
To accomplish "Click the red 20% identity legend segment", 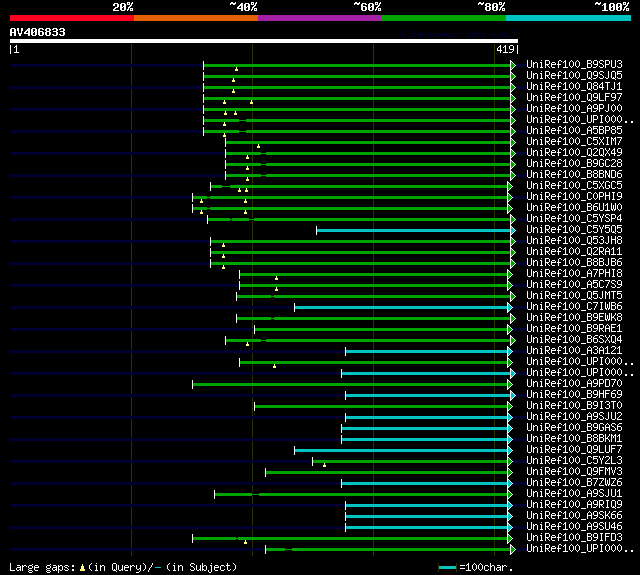I will (72, 18).
